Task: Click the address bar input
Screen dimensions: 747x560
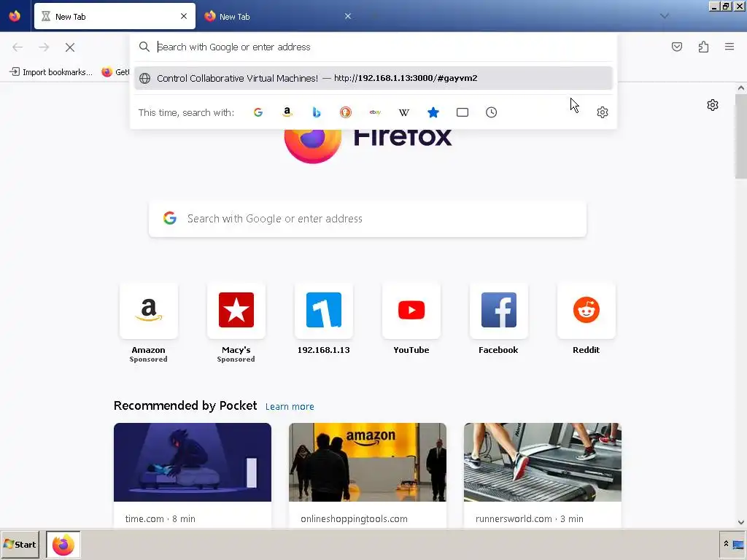Action: [374, 47]
